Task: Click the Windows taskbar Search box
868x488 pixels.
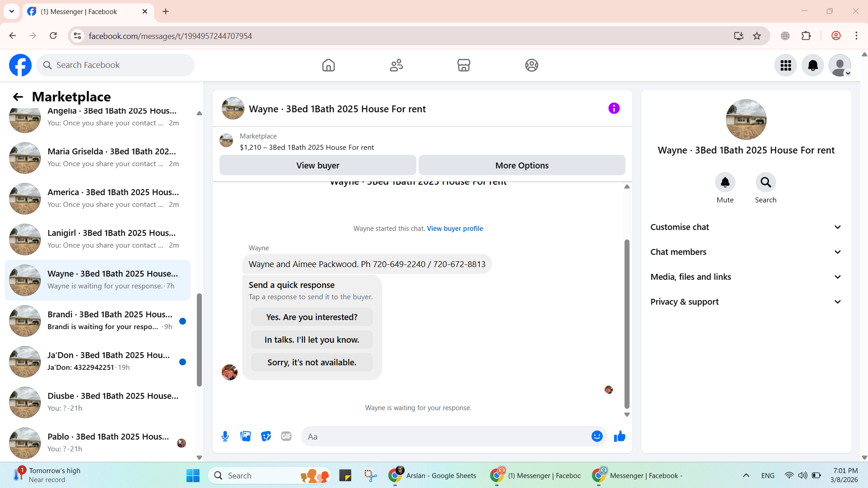Action: [270, 476]
